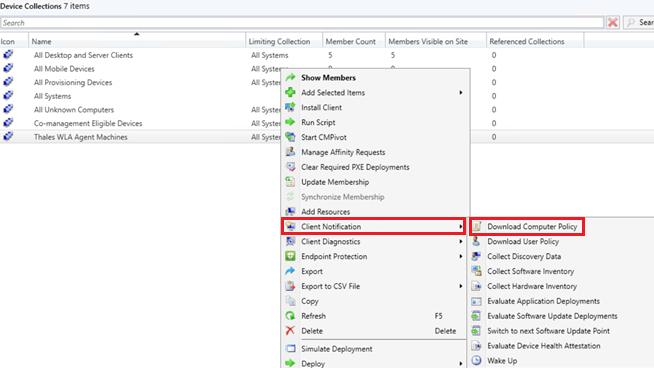654x368 pixels.
Task: Expand the Export to CSV File submenu arrow
Action: [461, 286]
